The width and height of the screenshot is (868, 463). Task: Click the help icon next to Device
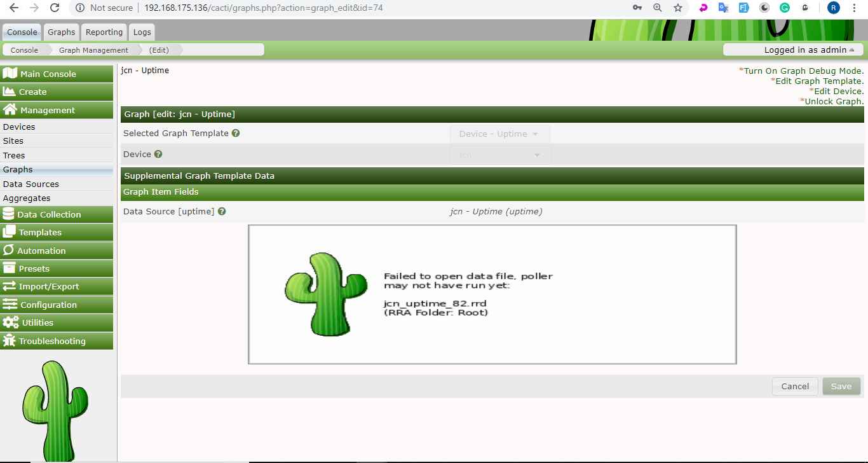click(158, 154)
